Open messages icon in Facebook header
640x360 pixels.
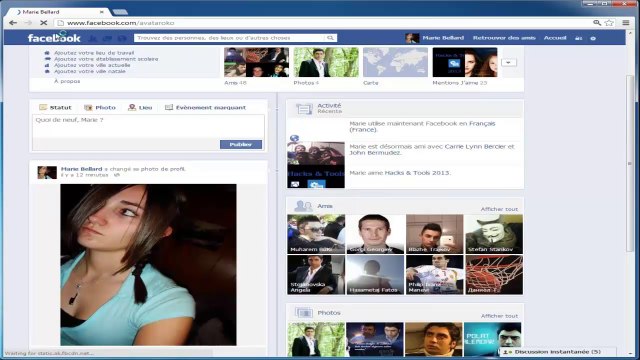click(x=107, y=38)
